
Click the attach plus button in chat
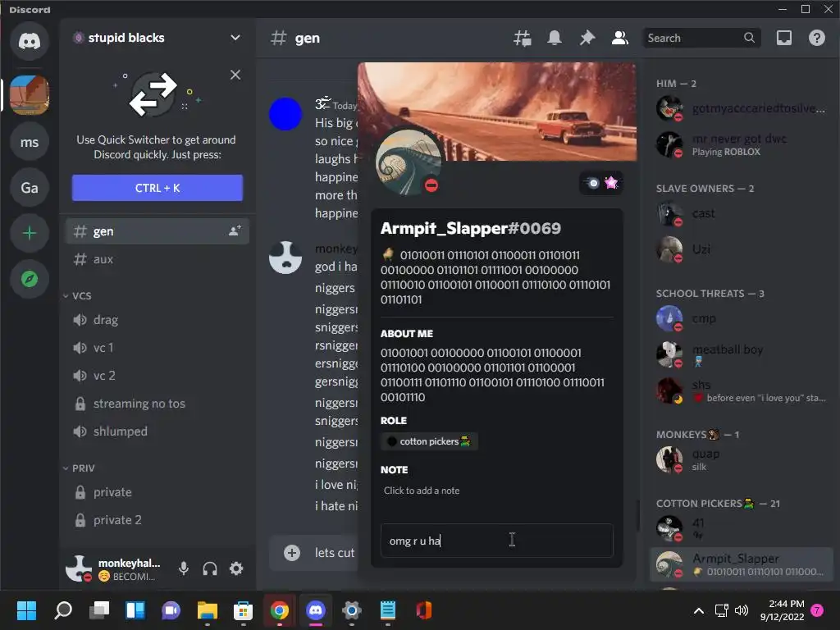pyautogui.click(x=292, y=552)
